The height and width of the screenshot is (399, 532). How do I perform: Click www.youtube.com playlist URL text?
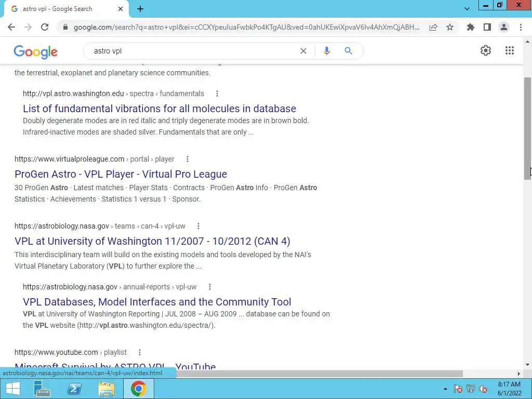tap(71, 353)
